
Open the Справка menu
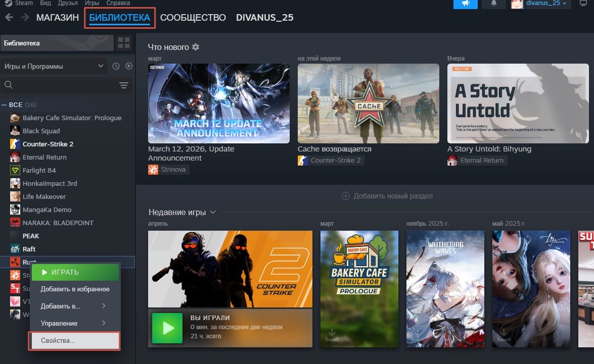coord(118,3)
